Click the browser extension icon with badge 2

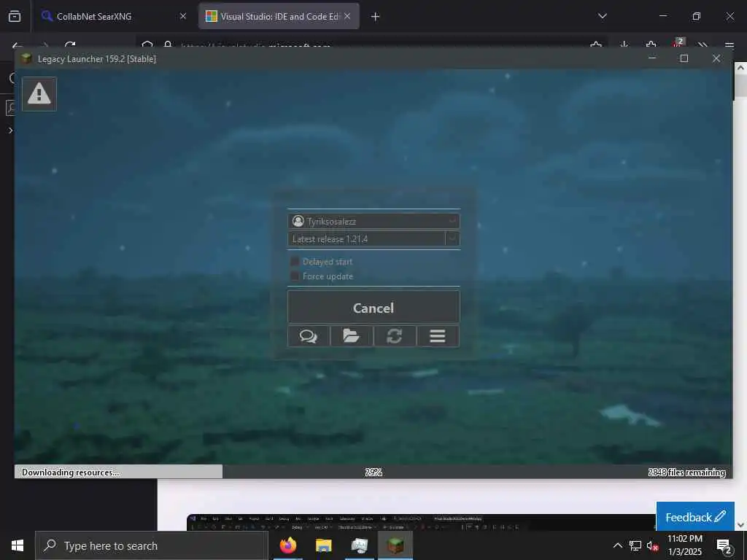678,44
